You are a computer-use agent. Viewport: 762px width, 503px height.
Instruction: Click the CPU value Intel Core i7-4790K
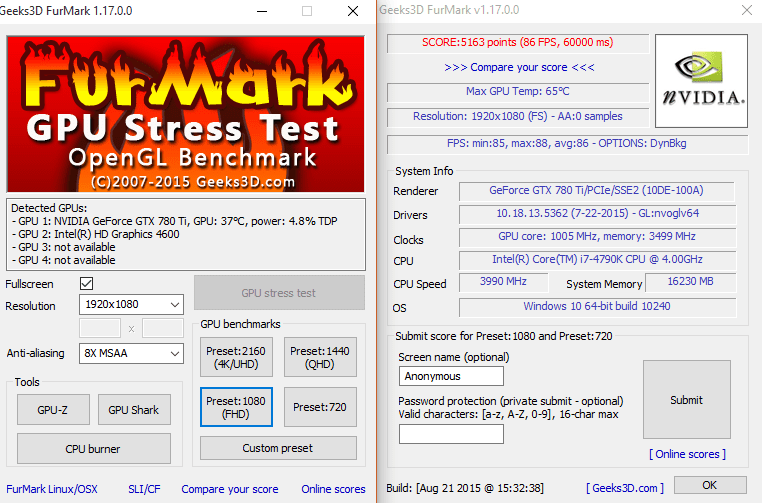coord(597,260)
